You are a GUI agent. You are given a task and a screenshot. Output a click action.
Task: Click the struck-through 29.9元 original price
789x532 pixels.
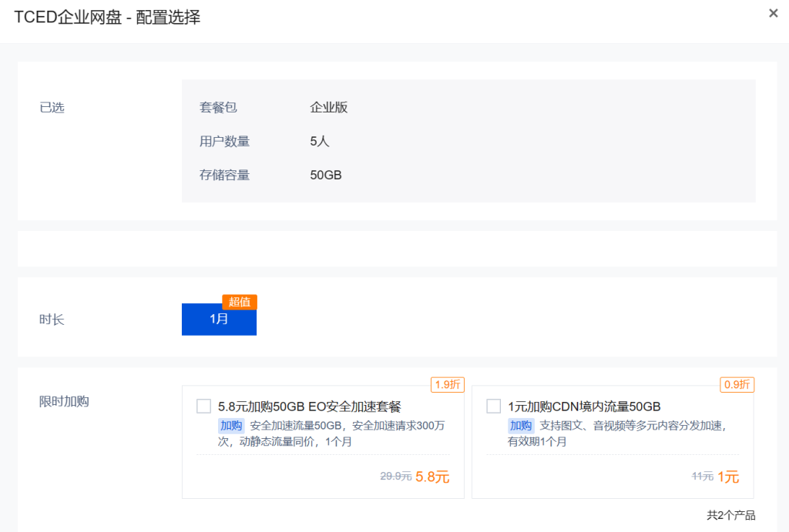pyautogui.click(x=395, y=477)
